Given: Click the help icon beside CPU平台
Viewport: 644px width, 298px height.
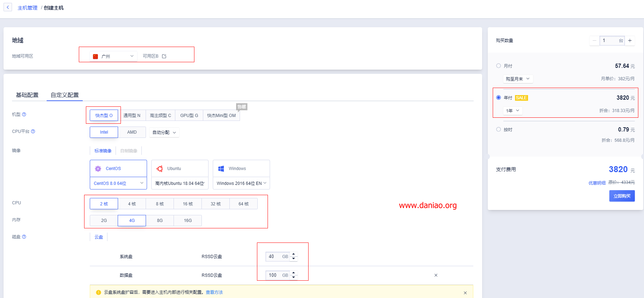Looking at the screenshot, I should pyautogui.click(x=33, y=132).
